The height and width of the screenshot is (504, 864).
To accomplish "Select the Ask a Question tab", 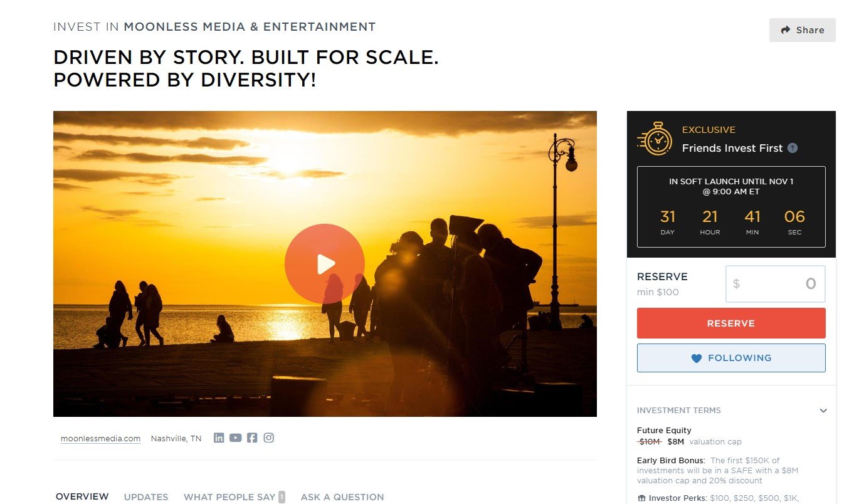I will [342, 497].
